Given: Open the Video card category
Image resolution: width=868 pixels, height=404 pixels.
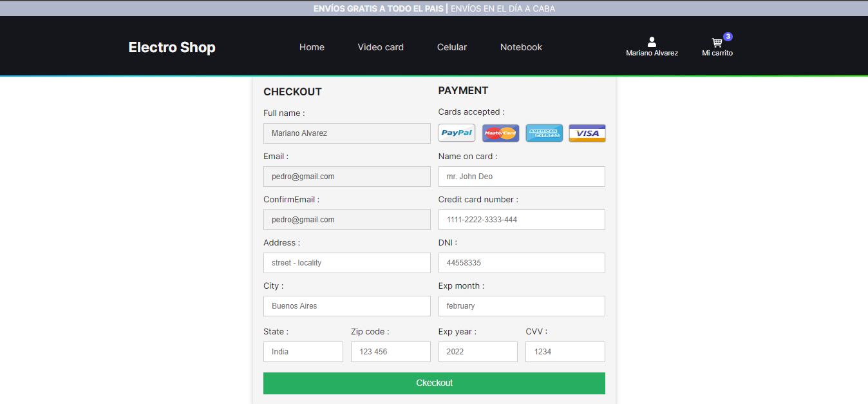Looking at the screenshot, I should click(380, 47).
